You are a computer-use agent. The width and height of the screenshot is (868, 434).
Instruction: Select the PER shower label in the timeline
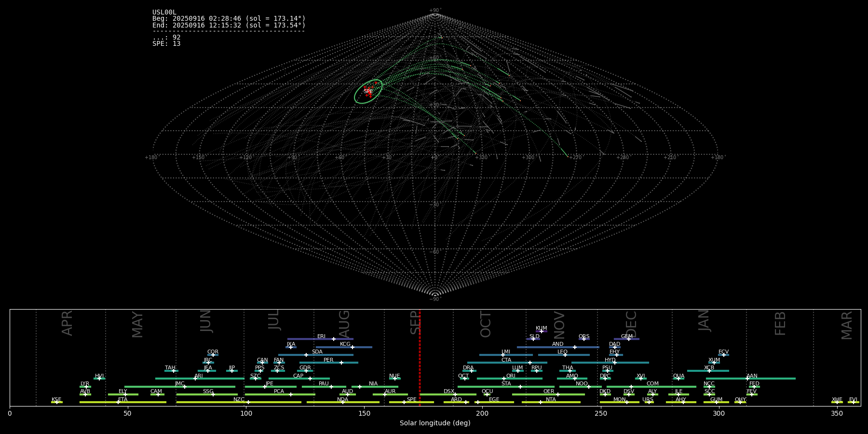[328, 360]
